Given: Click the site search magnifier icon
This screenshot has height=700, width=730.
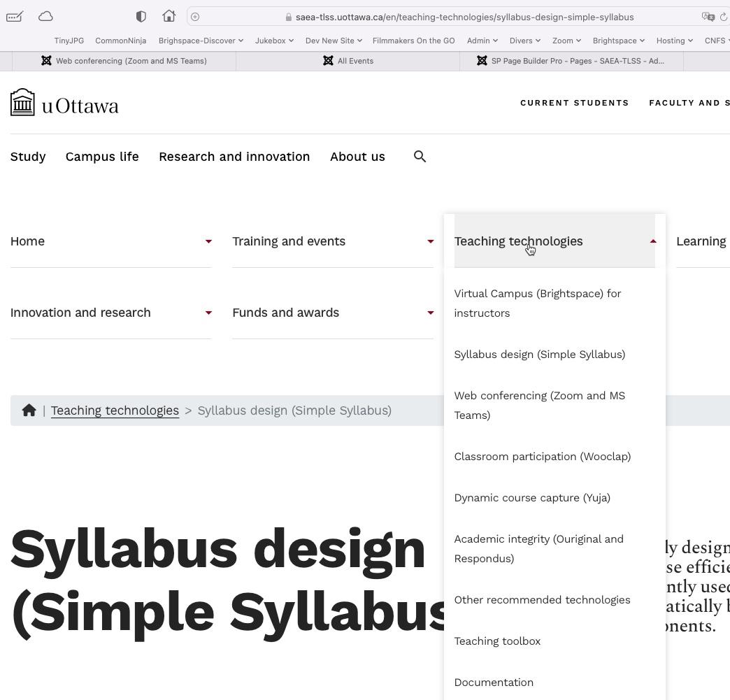Looking at the screenshot, I should tap(420, 157).
